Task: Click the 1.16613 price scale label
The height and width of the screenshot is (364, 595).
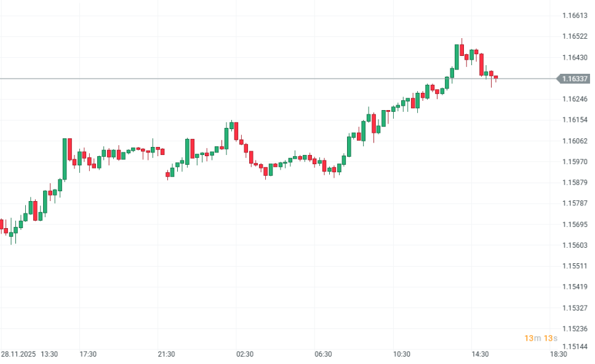Action: 575,15
